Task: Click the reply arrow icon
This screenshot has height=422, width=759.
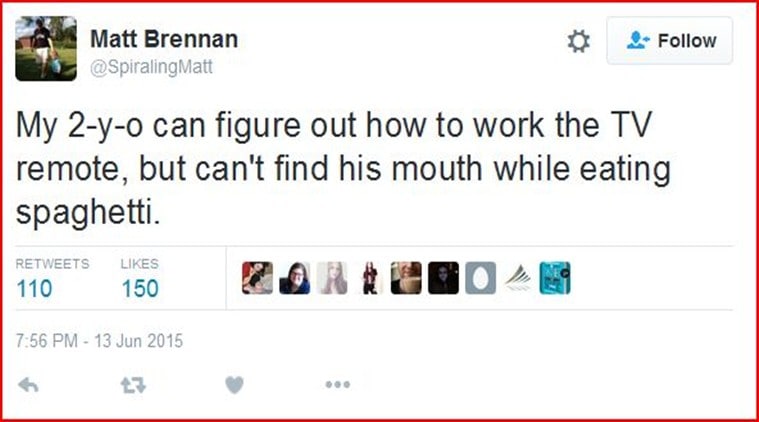Action: point(29,384)
